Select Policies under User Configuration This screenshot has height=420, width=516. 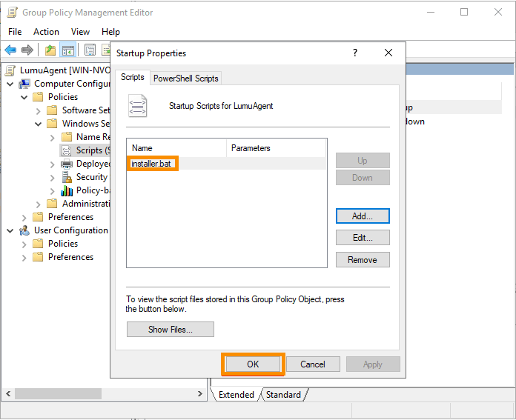click(x=63, y=244)
